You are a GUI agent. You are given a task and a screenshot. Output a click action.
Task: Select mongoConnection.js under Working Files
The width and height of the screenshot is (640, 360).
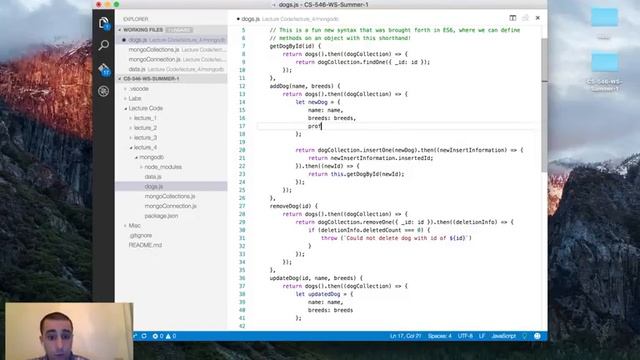[x=171, y=60]
